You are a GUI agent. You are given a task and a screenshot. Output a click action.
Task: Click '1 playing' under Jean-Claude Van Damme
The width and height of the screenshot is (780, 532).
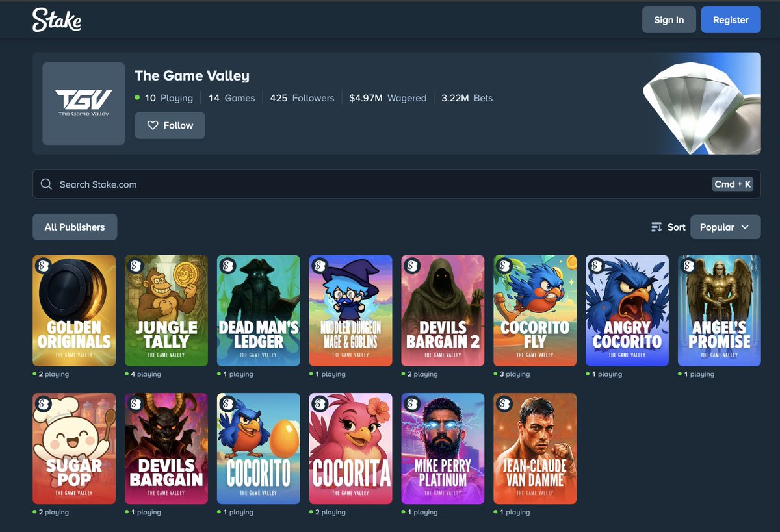pyautogui.click(x=512, y=513)
